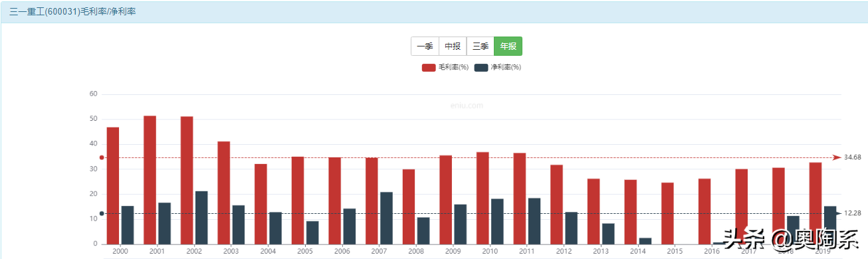The image size is (868, 259).
Task: Click the dark 净利率 legend color swatch
Action: point(481,68)
